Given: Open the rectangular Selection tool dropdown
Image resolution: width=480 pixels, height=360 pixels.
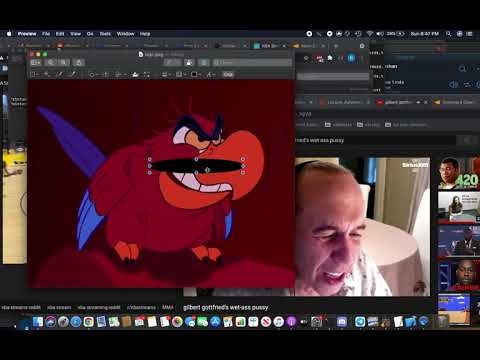Looking at the screenshot, I should coord(34,75).
